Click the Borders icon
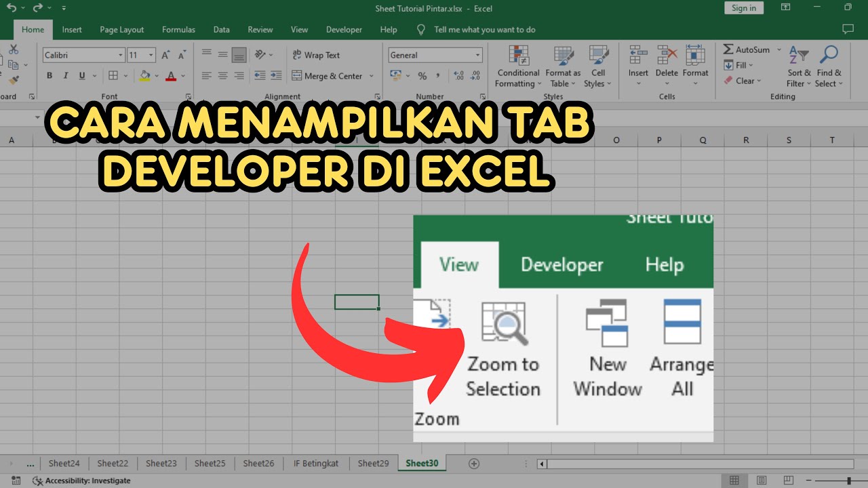This screenshot has width=868, height=488. [113, 76]
